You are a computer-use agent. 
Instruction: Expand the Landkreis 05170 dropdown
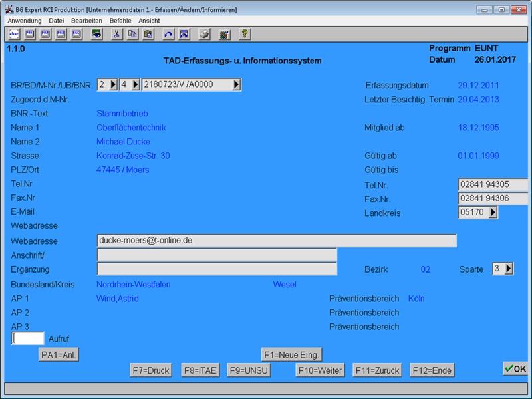(493, 213)
